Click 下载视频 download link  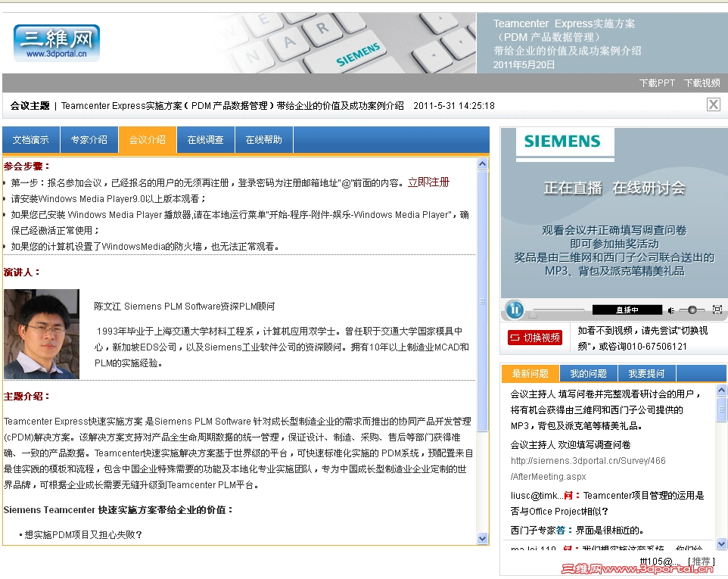coord(702,83)
